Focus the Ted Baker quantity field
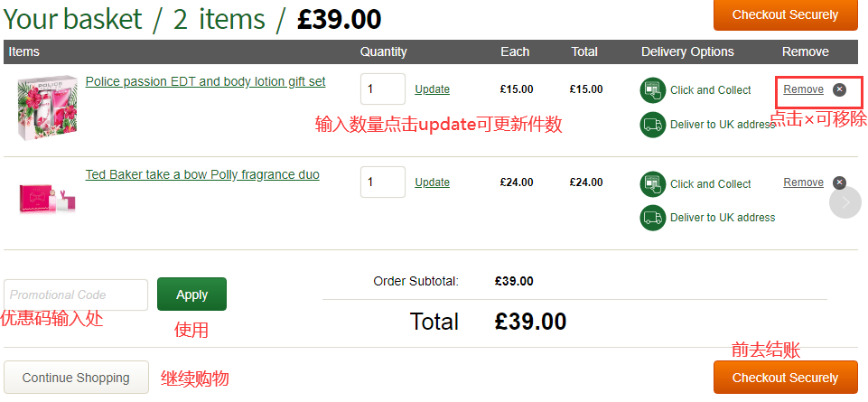 [382, 182]
